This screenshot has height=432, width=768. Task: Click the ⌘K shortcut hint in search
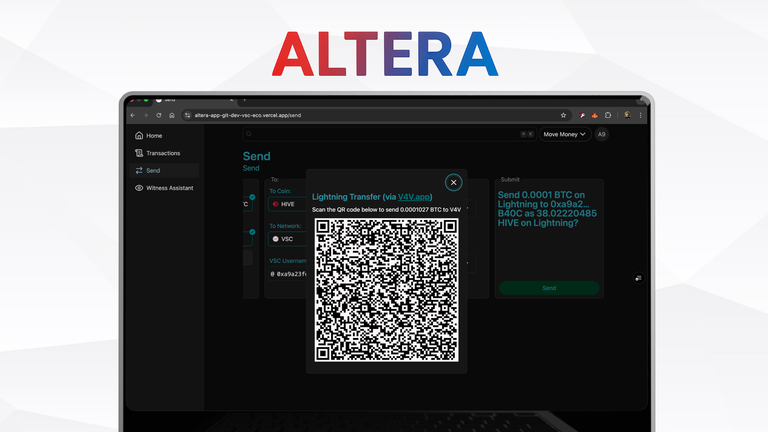[527, 134]
